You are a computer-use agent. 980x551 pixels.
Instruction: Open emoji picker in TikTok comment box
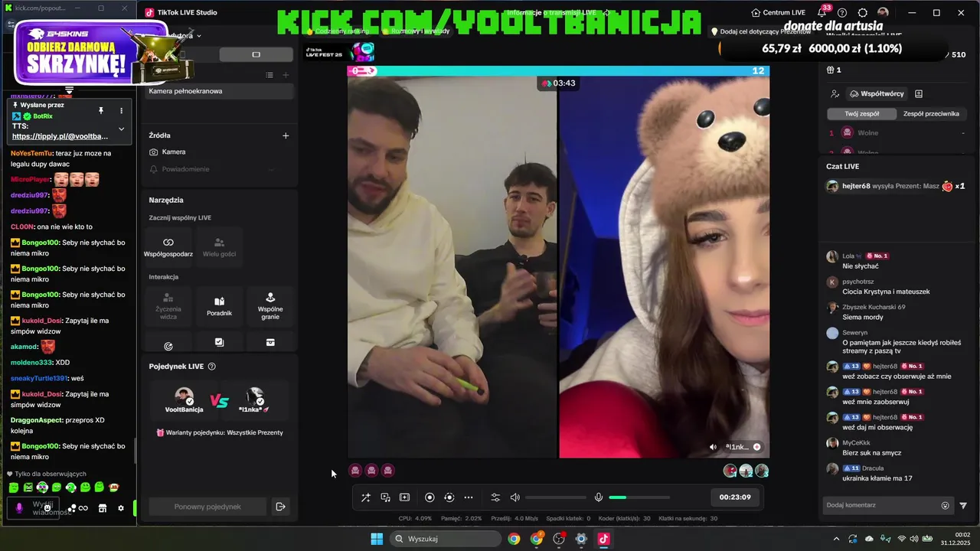pos(946,505)
